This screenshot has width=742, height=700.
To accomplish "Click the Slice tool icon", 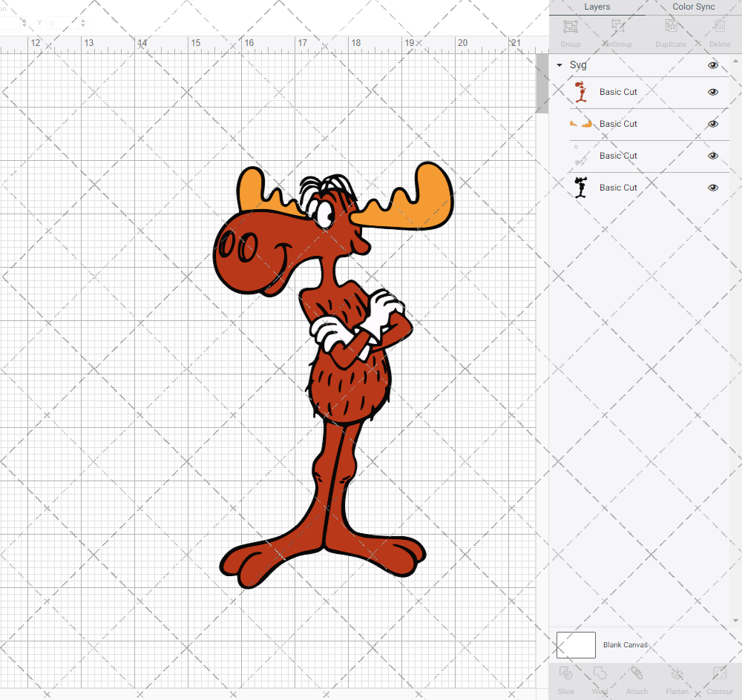I will pyautogui.click(x=565, y=673).
